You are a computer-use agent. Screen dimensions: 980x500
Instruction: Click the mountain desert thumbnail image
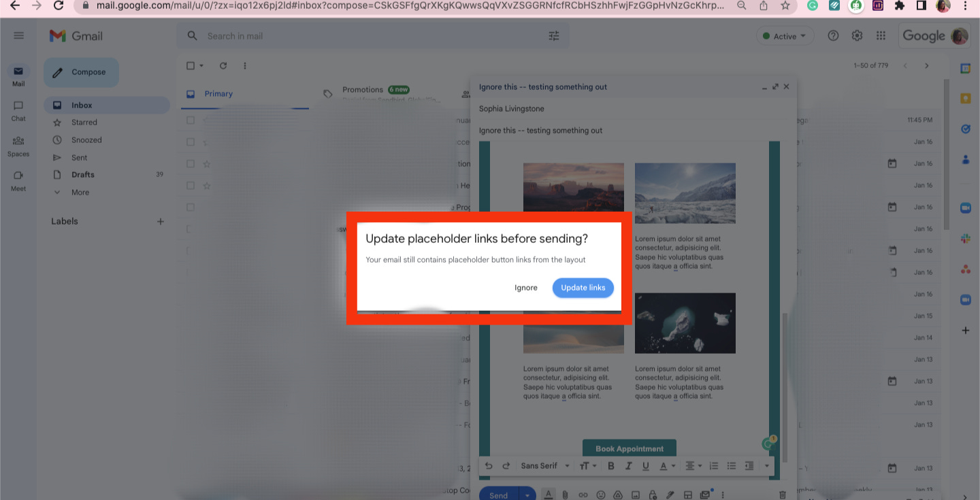[573, 187]
